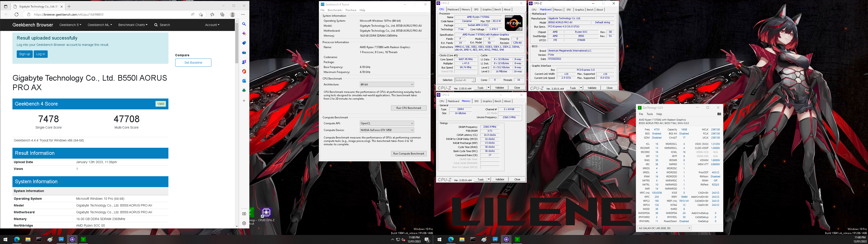Open Edge sidebar Shopping tag icon
The image size is (868, 244).
(x=244, y=43)
